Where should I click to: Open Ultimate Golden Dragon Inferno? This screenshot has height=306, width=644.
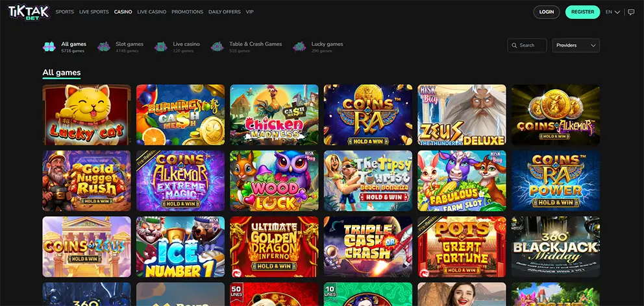274,247
